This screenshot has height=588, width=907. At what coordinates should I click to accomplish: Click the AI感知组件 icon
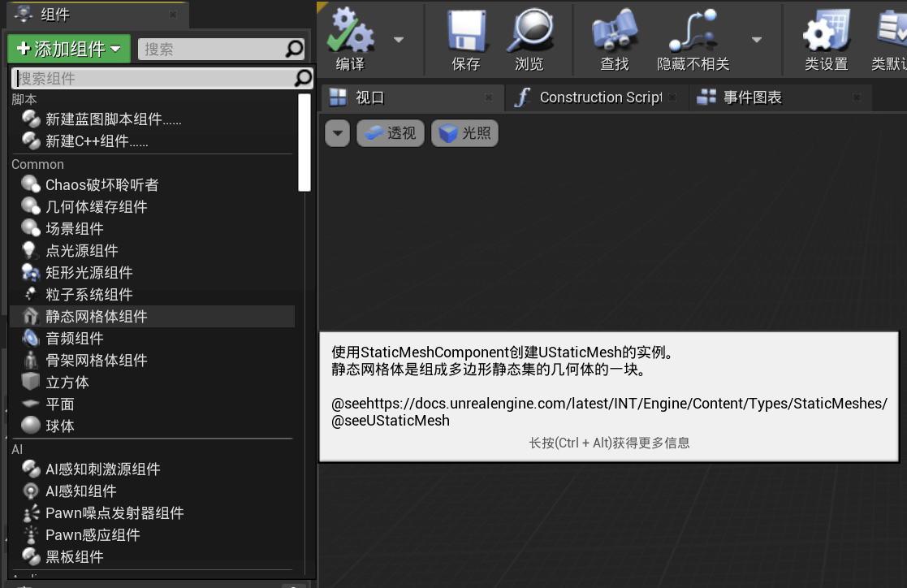tap(30, 491)
